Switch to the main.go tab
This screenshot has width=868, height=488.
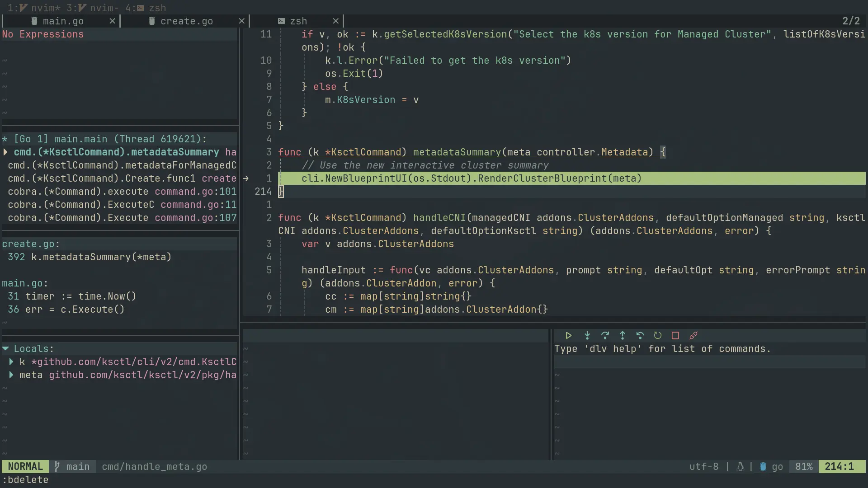coord(63,21)
